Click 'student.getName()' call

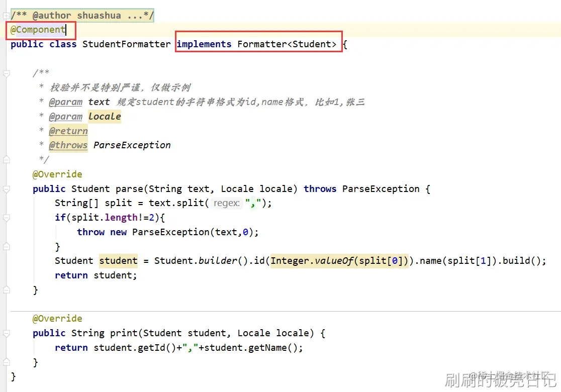pyautogui.click(x=250, y=348)
